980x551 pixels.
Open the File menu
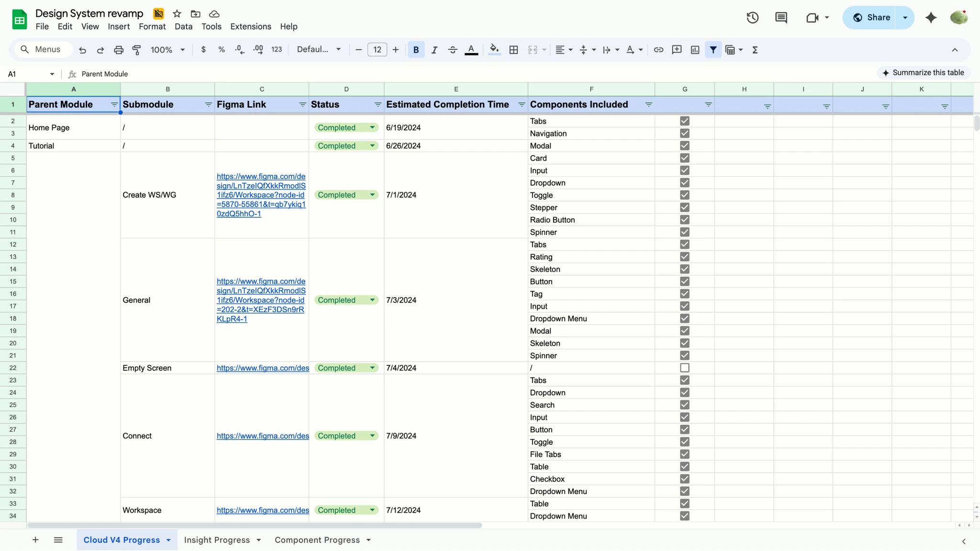click(x=42, y=26)
